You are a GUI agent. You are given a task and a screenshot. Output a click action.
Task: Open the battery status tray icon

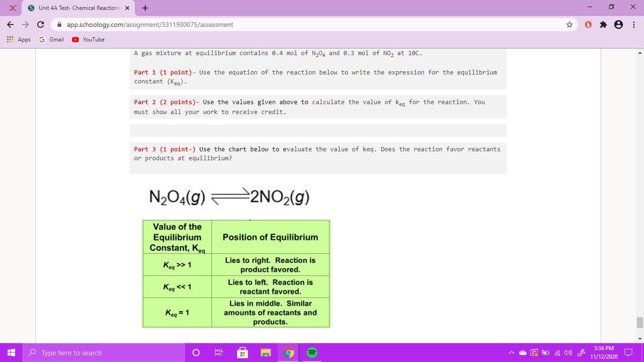[545, 353]
